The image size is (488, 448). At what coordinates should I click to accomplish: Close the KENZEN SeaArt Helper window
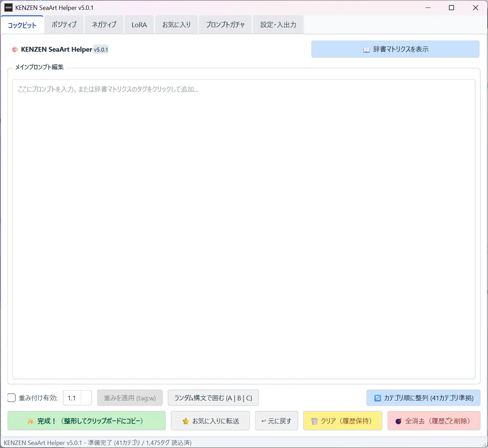click(475, 7)
